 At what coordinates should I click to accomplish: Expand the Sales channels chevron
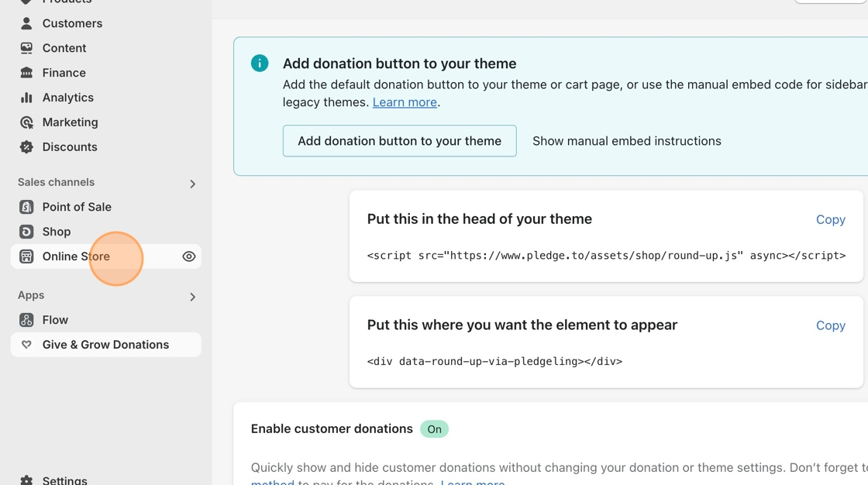tap(193, 184)
